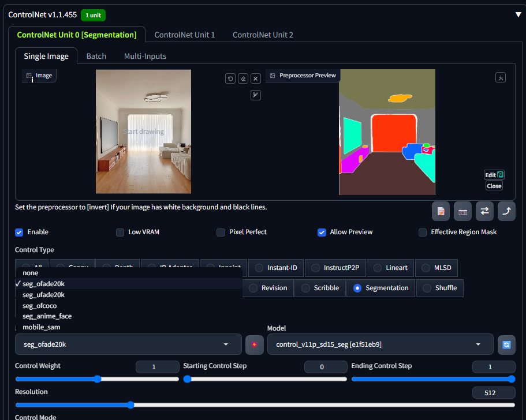Screen dimensions: 526x420
Task: Toggle the Low VRAM checkbox
Action: 120,232
